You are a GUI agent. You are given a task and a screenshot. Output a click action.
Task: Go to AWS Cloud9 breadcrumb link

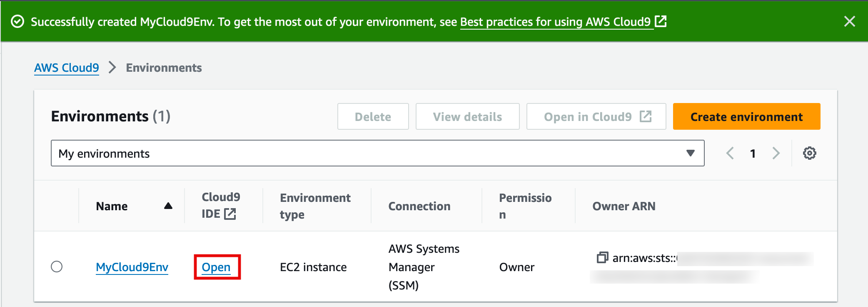click(x=67, y=68)
